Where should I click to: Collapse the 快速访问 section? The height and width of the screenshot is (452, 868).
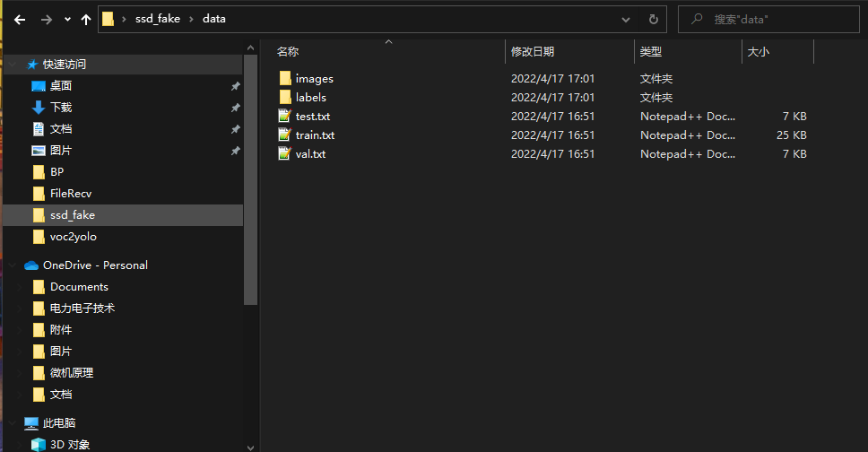[x=13, y=65]
